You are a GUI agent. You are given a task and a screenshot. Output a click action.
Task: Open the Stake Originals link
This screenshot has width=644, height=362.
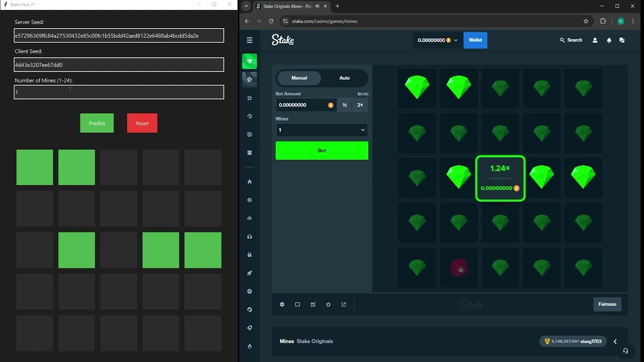pyautogui.click(x=314, y=341)
